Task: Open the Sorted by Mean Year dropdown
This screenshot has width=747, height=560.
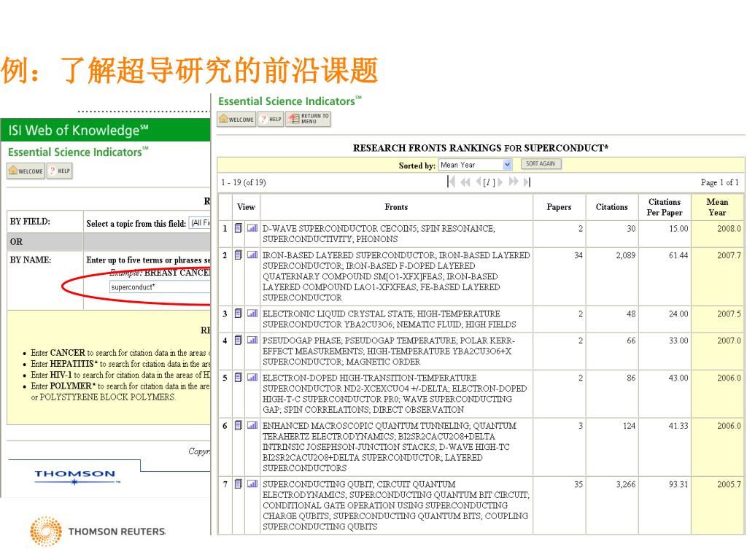Action: point(475,165)
